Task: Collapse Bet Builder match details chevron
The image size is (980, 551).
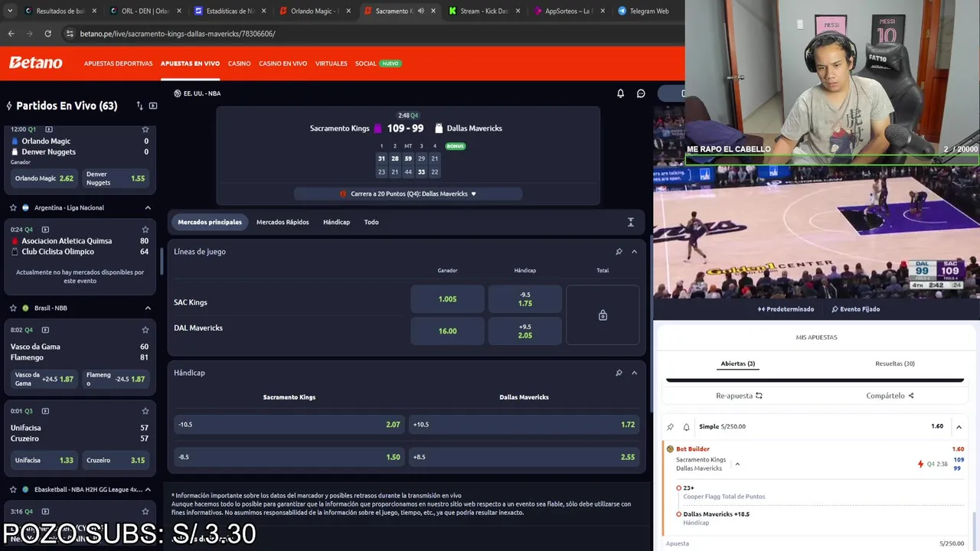Action: click(737, 464)
